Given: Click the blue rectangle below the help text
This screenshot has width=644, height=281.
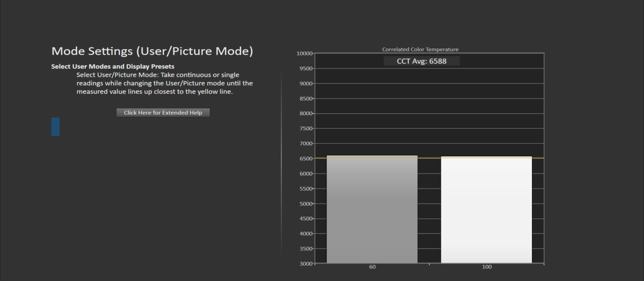Looking at the screenshot, I should pyautogui.click(x=55, y=127).
